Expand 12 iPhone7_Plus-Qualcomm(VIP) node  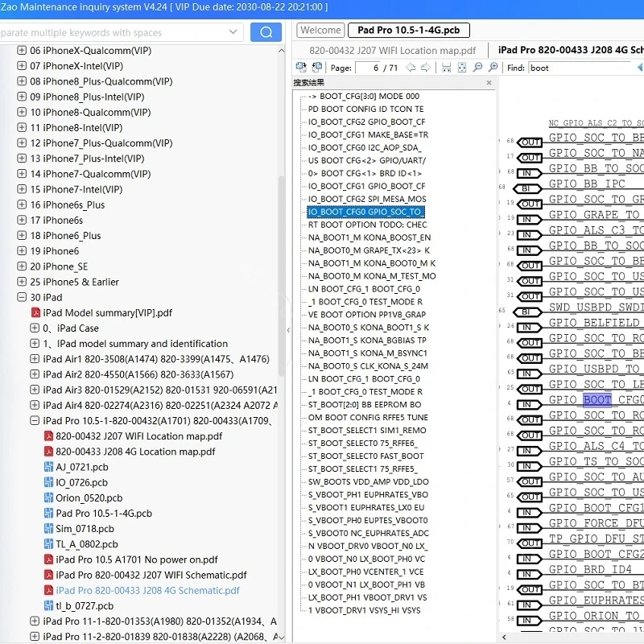22,143
